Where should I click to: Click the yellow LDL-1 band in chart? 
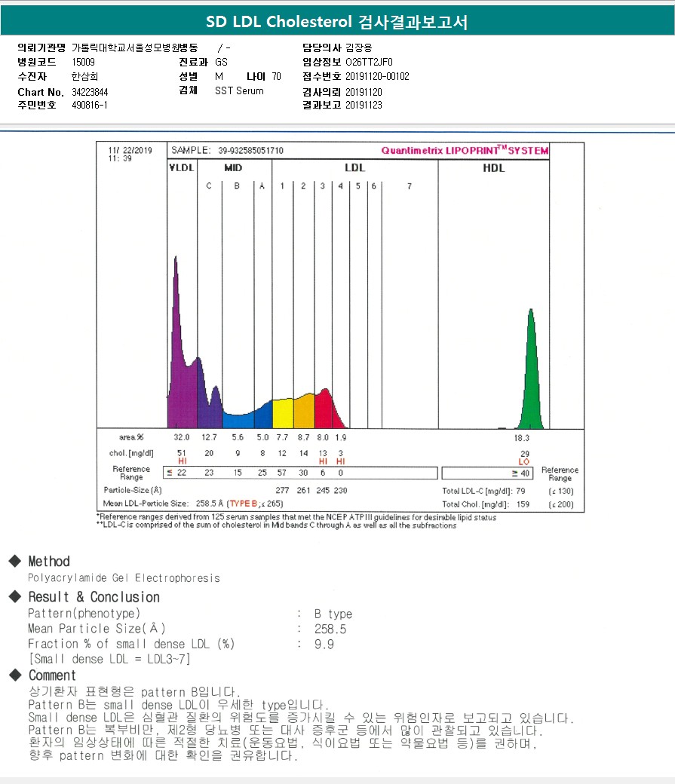coord(283,414)
